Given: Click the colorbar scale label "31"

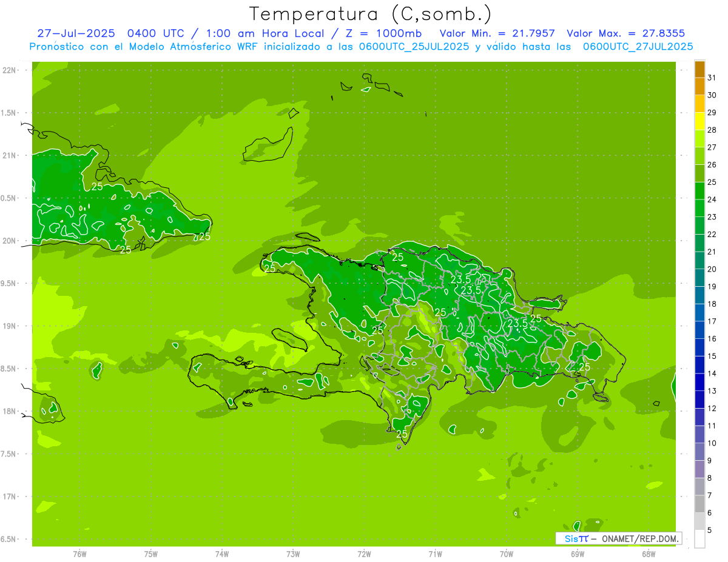Looking at the screenshot, I should [x=712, y=78].
